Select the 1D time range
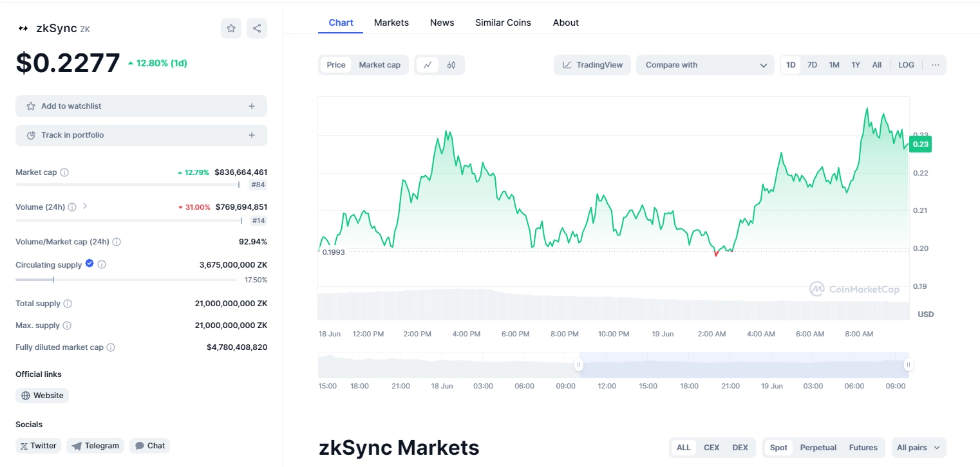This screenshot has width=980, height=467. pos(791,65)
